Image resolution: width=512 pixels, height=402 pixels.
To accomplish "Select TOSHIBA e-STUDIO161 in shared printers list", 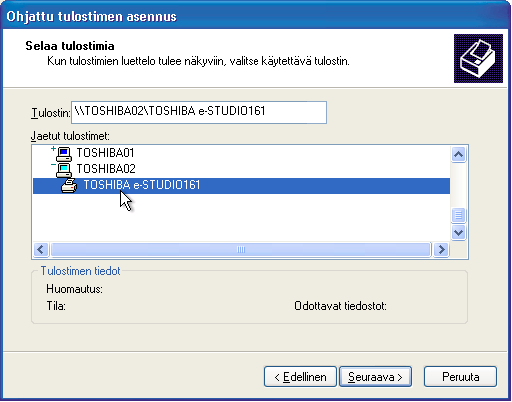I will 241,185.
